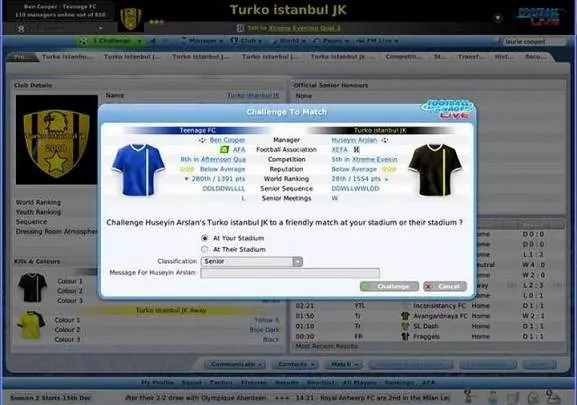The image size is (577, 405).
Task: Open the Communicate dropdown button
Action: pyautogui.click(x=235, y=365)
